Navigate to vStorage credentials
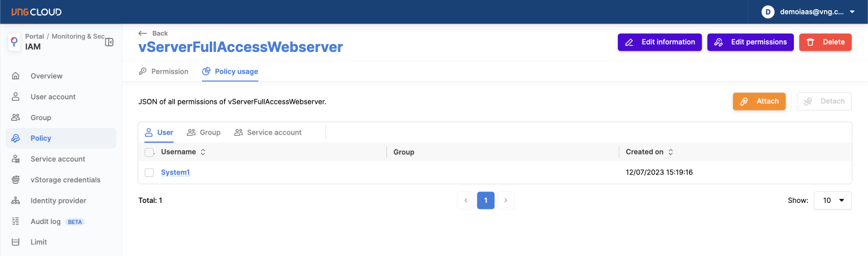 click(65, 180)
